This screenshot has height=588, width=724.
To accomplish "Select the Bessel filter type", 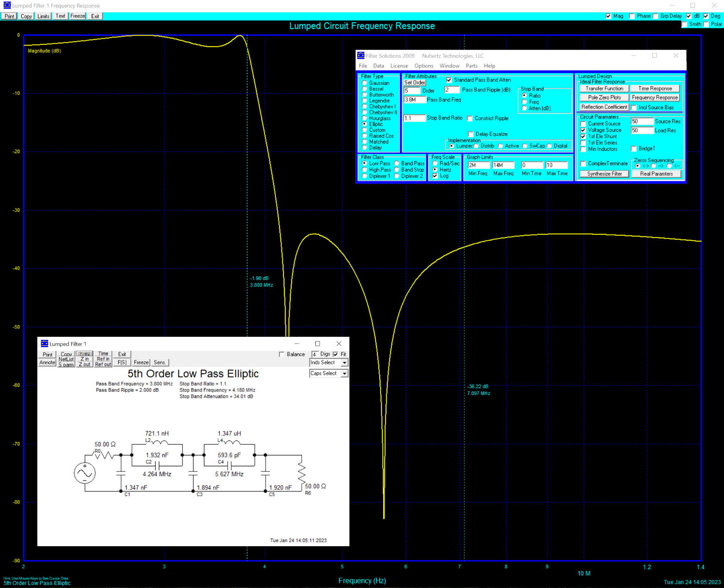I will (364, 89).
